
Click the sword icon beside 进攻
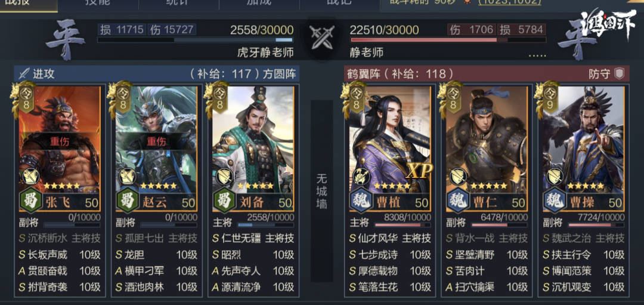tap(24, 73)
